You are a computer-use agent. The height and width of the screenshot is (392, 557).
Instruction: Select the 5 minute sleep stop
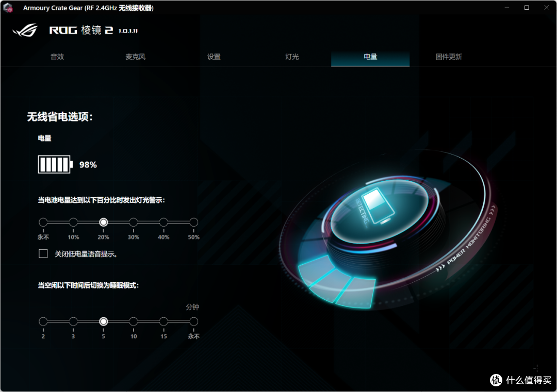pos(103,321)
